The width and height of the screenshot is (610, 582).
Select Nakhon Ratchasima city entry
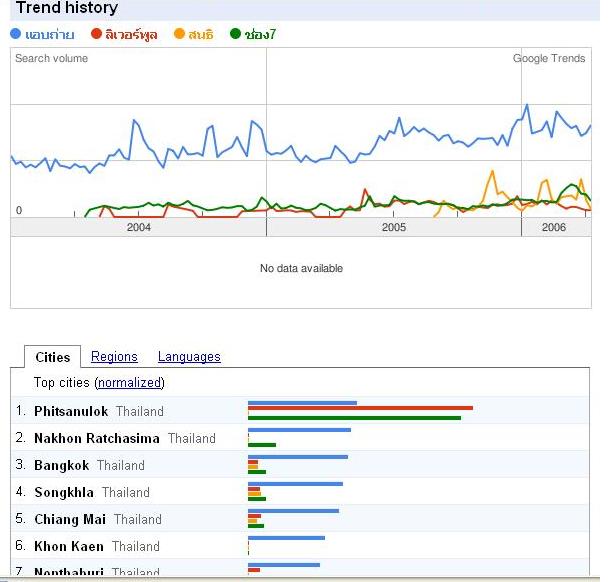97,438
